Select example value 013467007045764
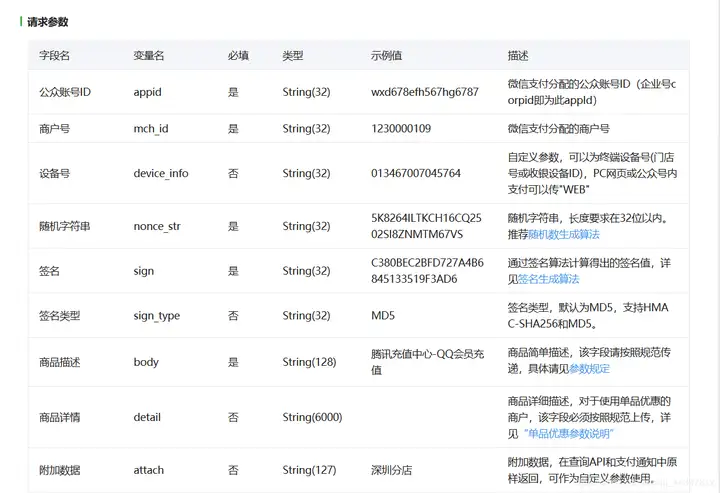Screen dimensions: 720x493 416,174
